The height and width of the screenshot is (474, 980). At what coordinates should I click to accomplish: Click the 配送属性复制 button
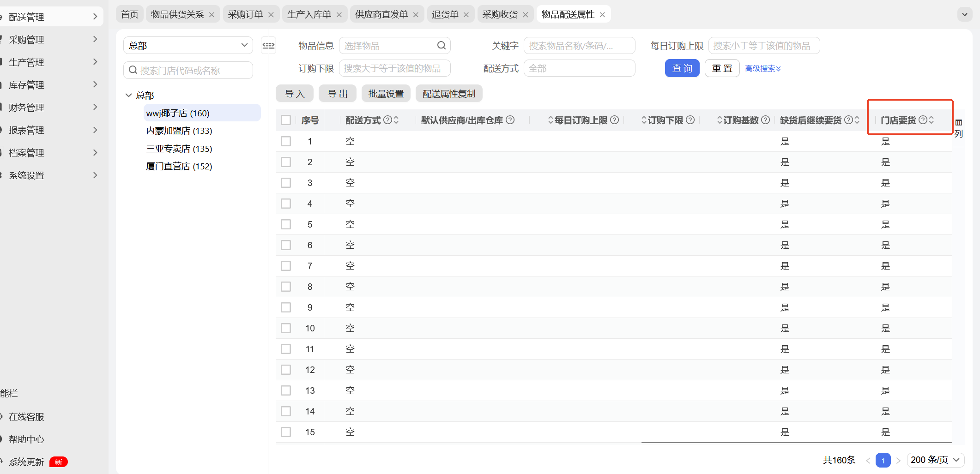pos(449,94)
